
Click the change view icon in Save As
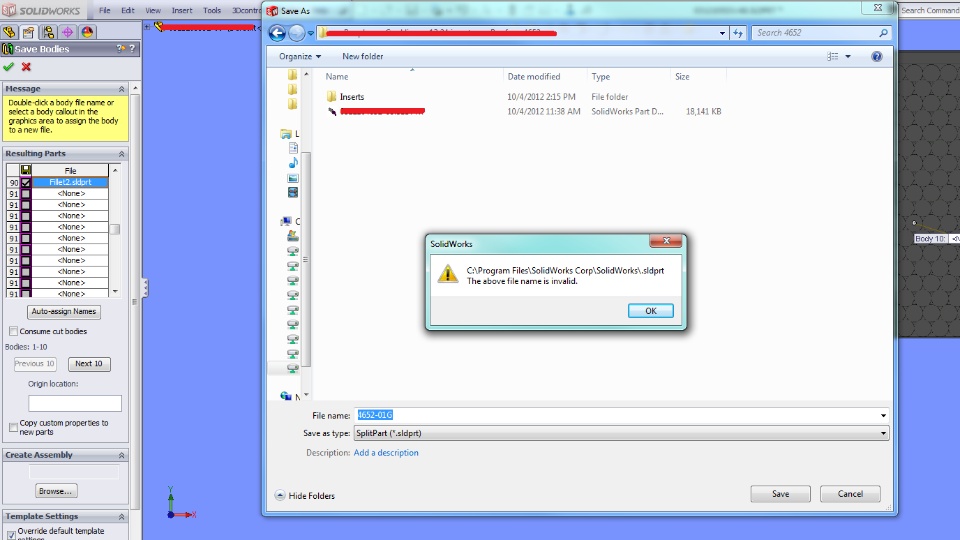tap(833, 56)
